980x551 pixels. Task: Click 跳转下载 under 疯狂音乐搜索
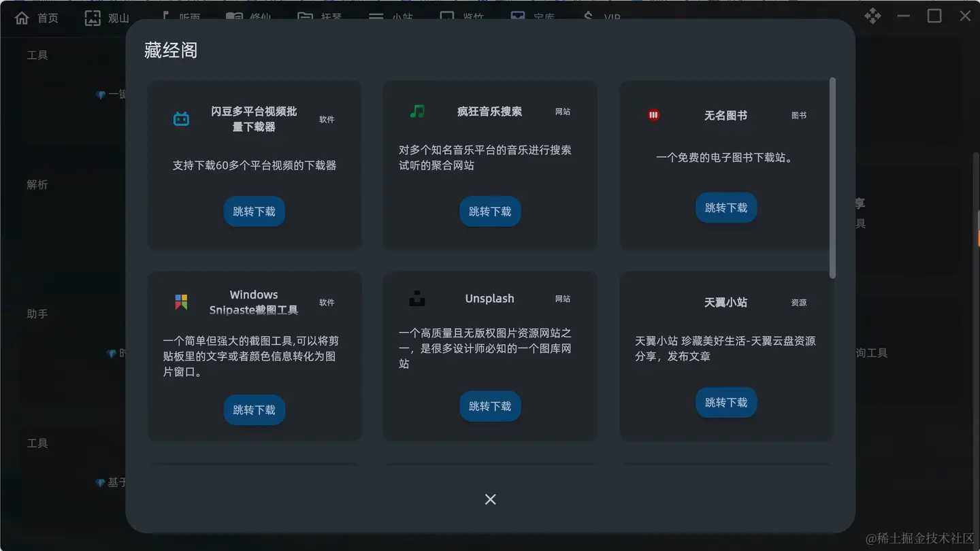tap(490, 212)
